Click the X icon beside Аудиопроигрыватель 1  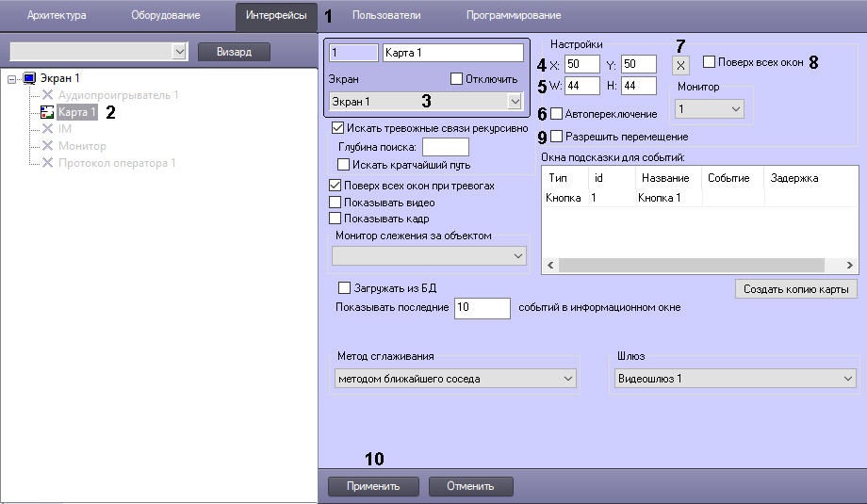[47, 95]
